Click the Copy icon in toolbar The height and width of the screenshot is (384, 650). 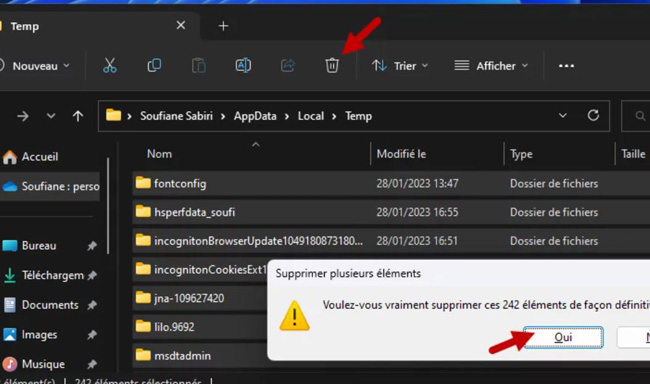154,66
